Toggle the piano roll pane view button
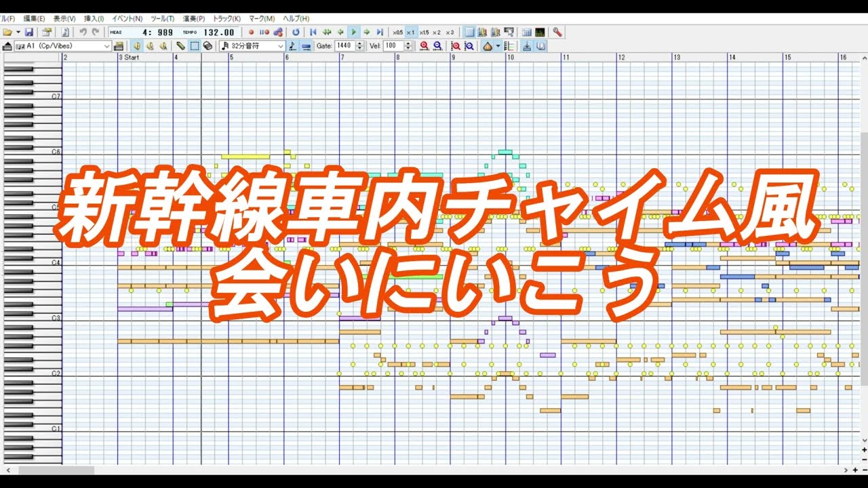Viewport: 868px width, 488px height. (469, 32)
